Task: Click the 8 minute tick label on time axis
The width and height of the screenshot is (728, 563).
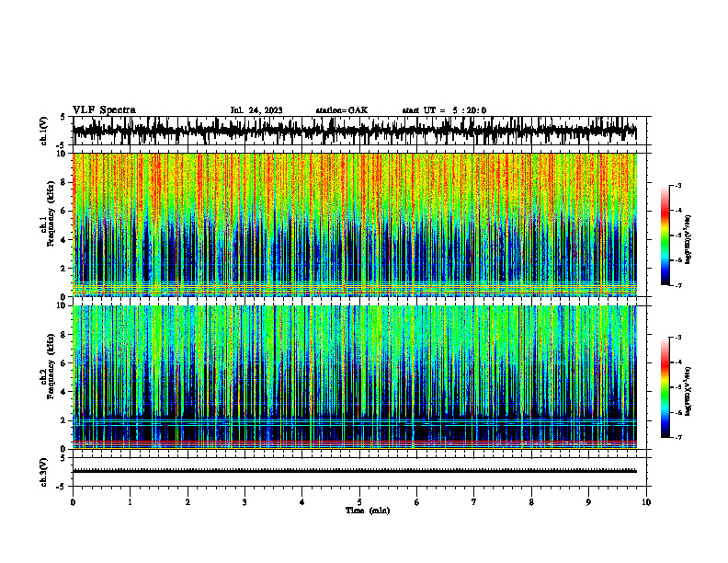Action: point(531,502)
